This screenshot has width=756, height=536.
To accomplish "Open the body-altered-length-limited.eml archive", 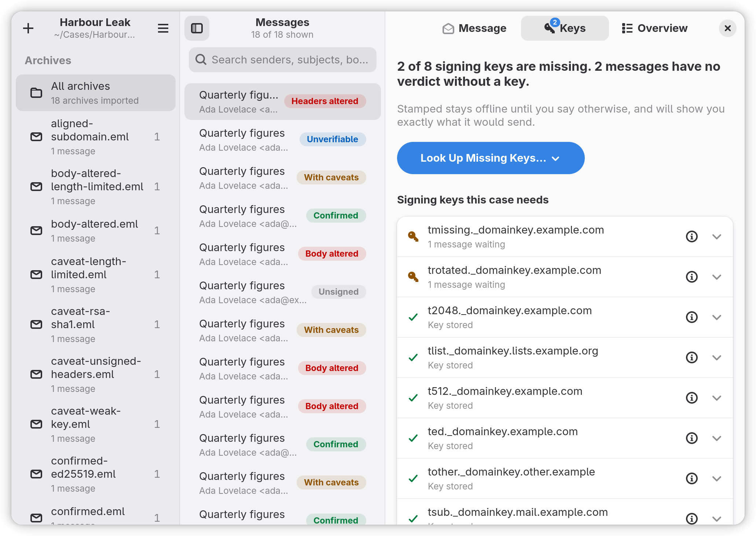I will point(95,187).
